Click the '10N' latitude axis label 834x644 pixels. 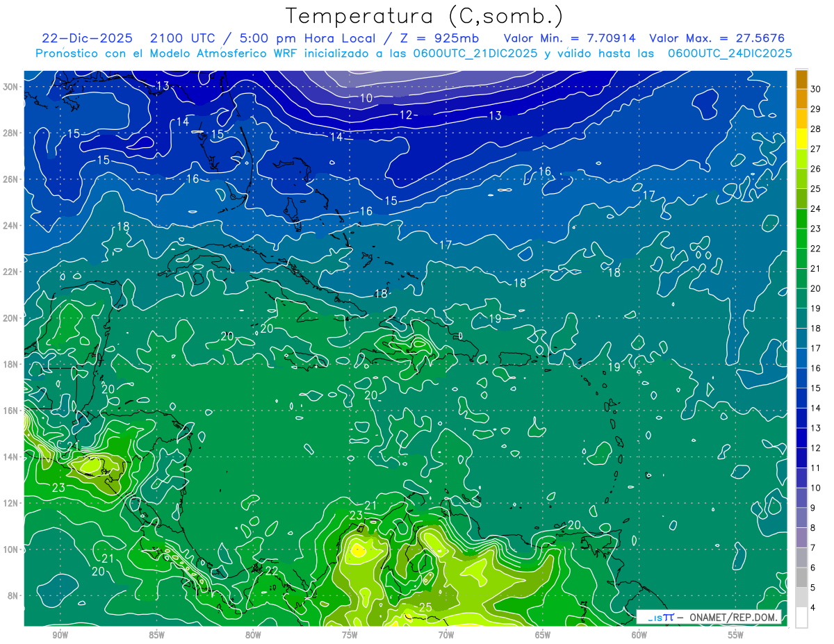pyautogui.click(x=10, y=549)
